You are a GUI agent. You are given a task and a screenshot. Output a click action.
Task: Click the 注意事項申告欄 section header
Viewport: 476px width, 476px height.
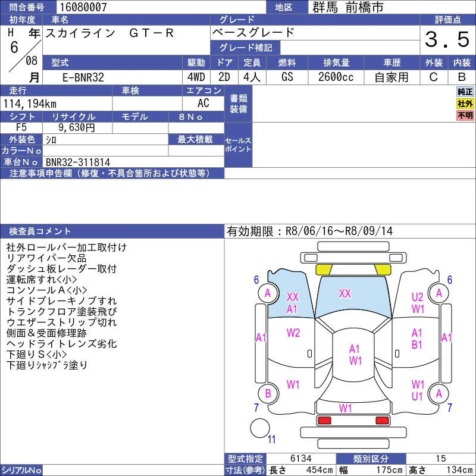point(112,173)
